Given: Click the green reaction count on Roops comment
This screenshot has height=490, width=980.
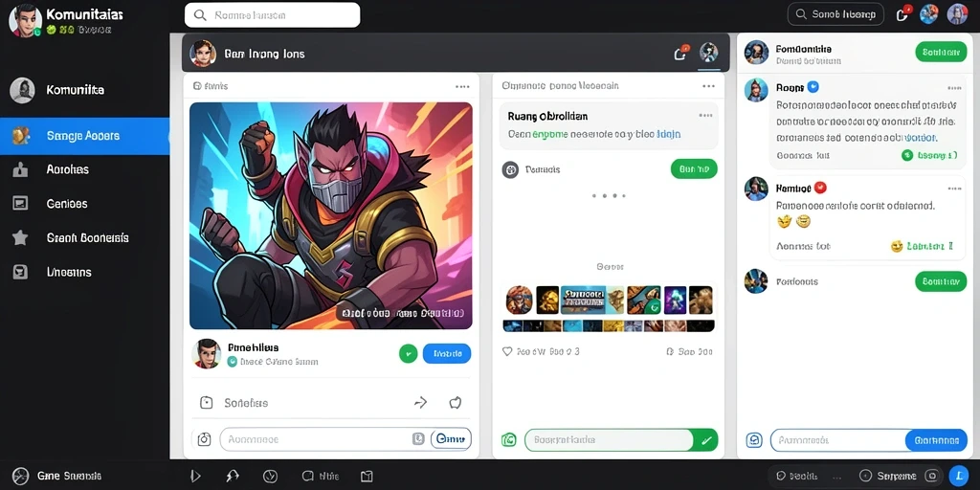Looking at the screenshot, I should coord(929,155).
